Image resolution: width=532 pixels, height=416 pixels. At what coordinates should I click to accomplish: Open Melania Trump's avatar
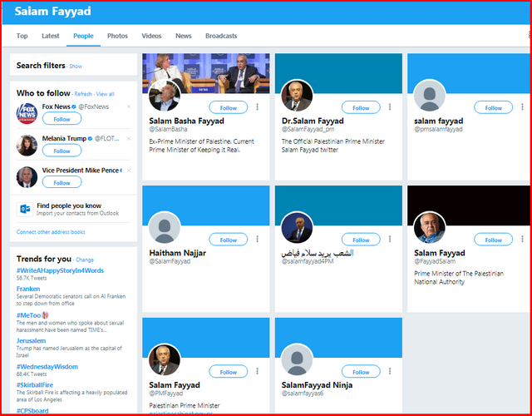pos(27,146)
